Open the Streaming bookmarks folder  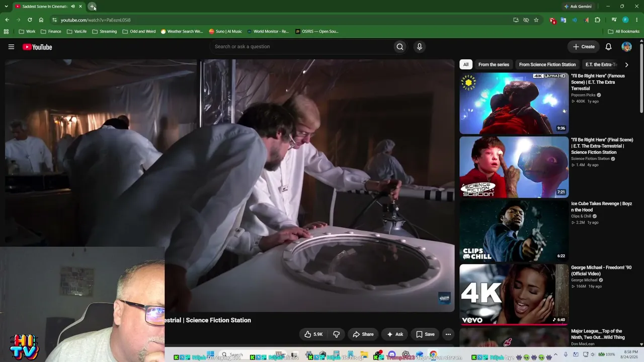(105, 31)
